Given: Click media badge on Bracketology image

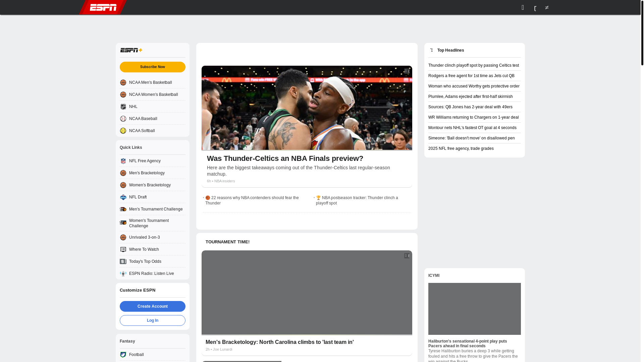Looking at the screenshot, I should (407, 256).
